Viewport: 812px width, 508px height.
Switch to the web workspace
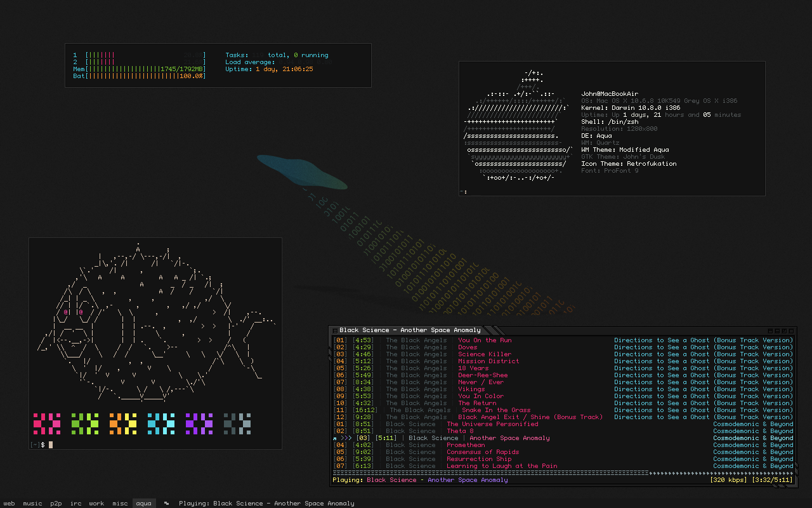click(10, 504)
